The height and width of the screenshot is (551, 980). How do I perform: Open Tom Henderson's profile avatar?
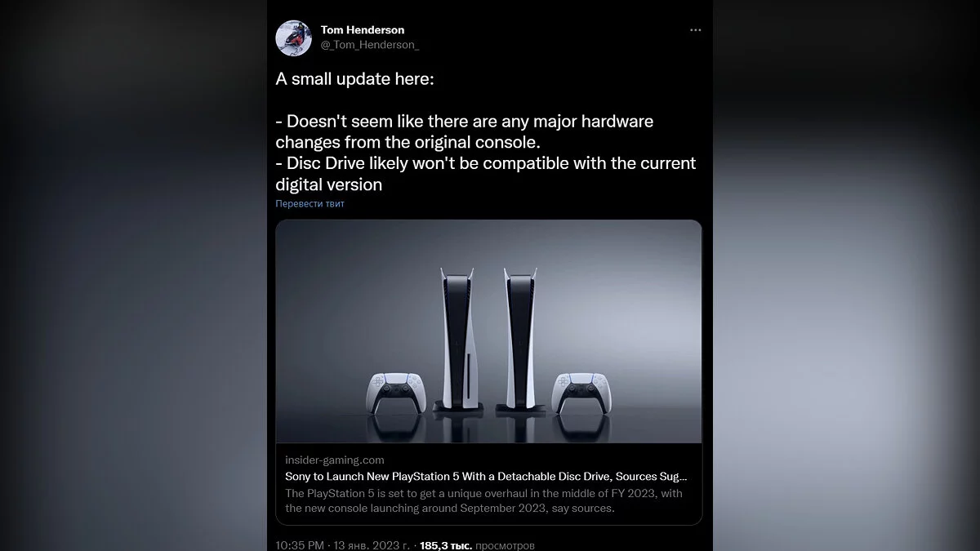[293, 38]
